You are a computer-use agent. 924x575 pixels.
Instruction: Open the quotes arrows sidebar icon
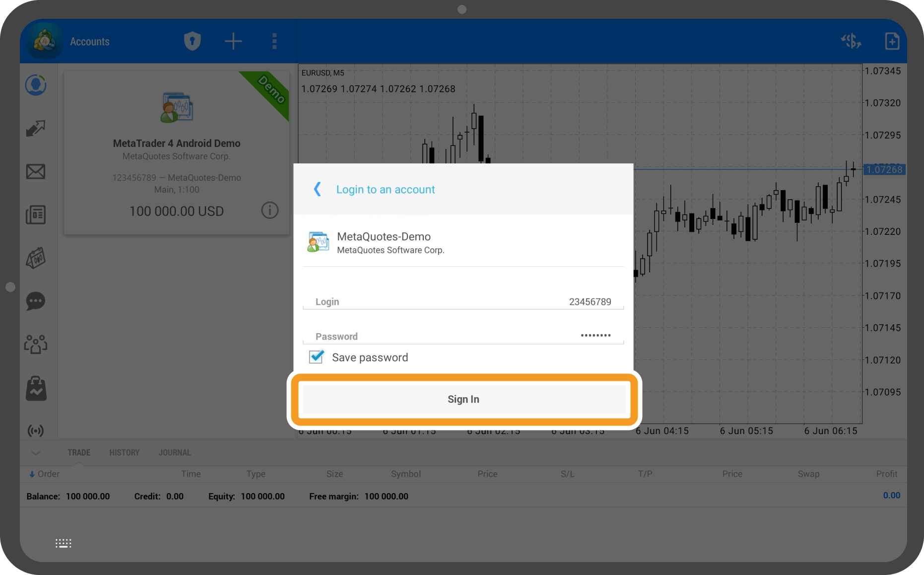click(x=36, y=128)
